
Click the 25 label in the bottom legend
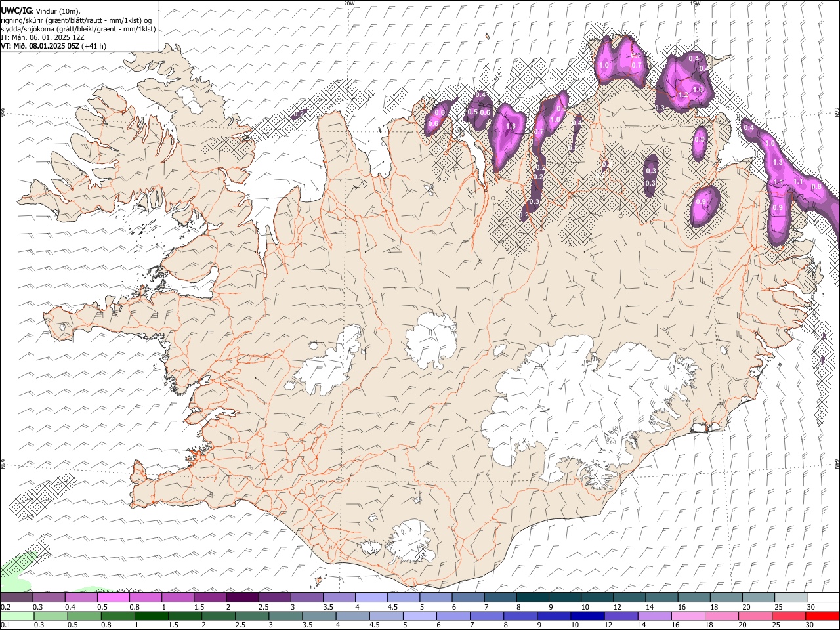point(776,625)
